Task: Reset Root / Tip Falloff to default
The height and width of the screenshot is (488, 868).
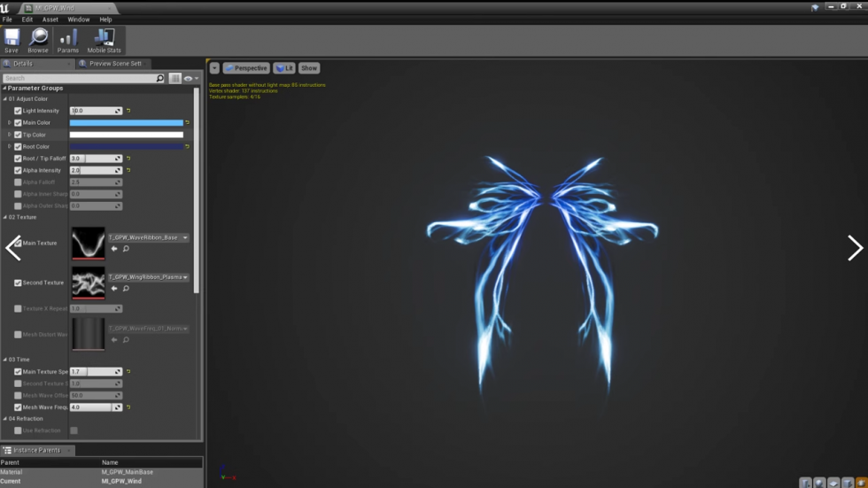Action: [x=128, y=159]
